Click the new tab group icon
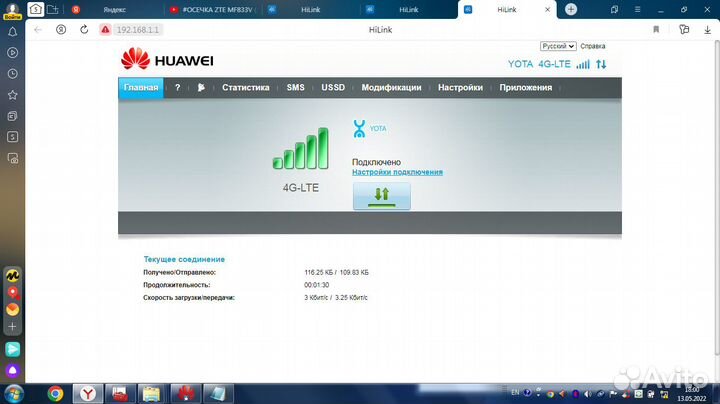The image size is (720, 404). [53, 9]
